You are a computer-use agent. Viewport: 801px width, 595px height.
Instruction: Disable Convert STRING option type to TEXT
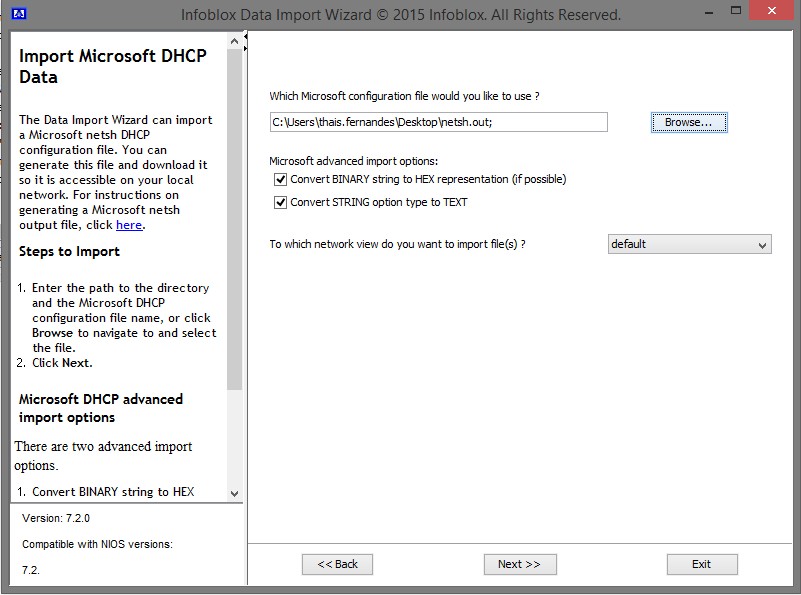280,202
